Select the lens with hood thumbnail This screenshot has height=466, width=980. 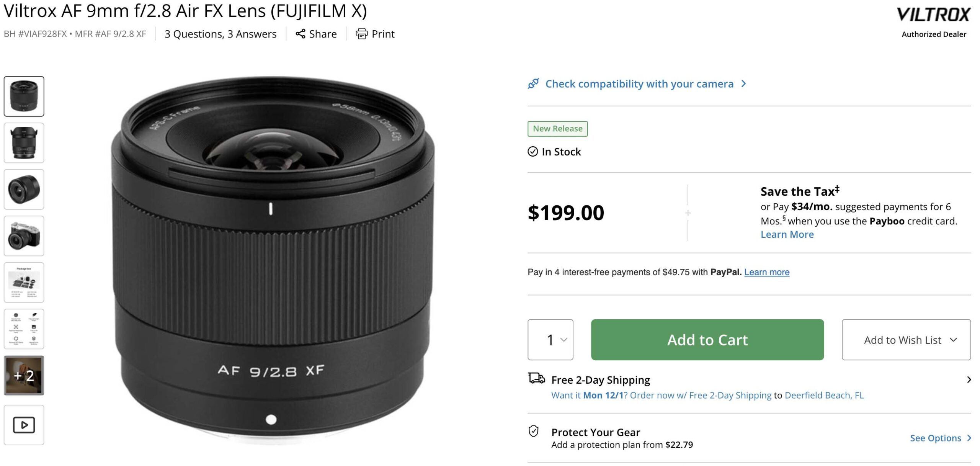24,143
